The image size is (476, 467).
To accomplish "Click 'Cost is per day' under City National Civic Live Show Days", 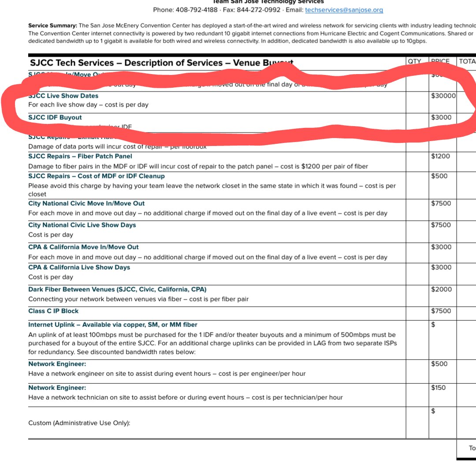I will click(x=51, y=235).
